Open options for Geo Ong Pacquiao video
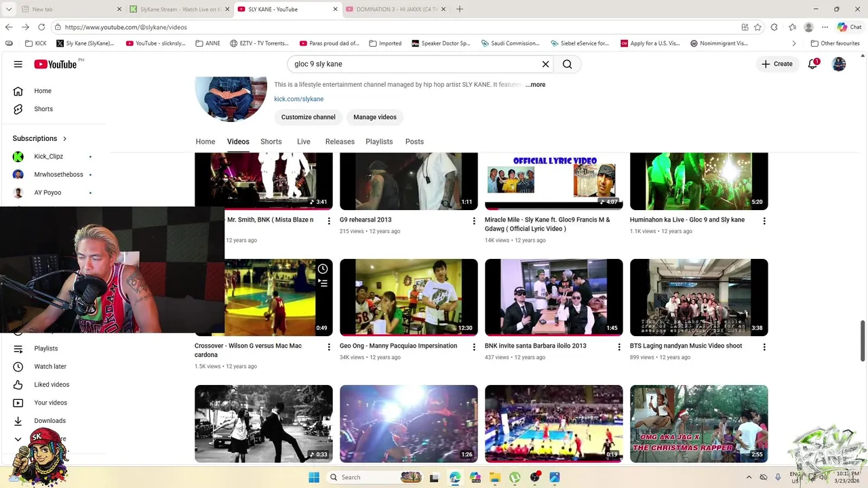The width and height of the screenshot is (868, 488). [x=474, y=347]
